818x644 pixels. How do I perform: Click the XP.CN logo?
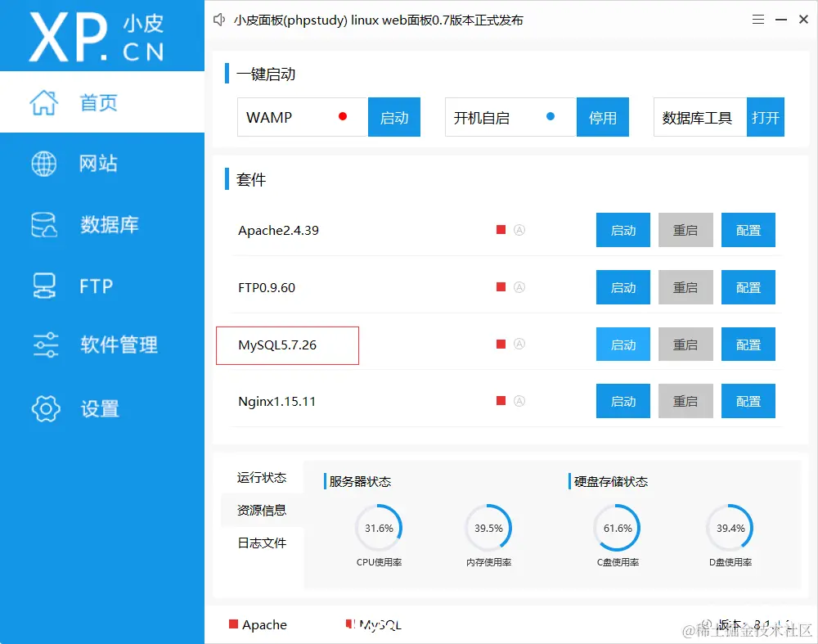97,37
